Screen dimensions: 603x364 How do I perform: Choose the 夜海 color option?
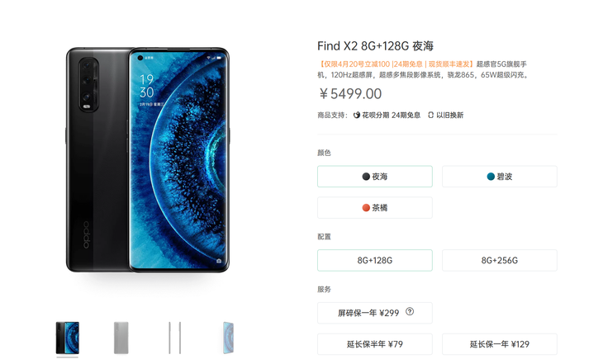point(375,177)
